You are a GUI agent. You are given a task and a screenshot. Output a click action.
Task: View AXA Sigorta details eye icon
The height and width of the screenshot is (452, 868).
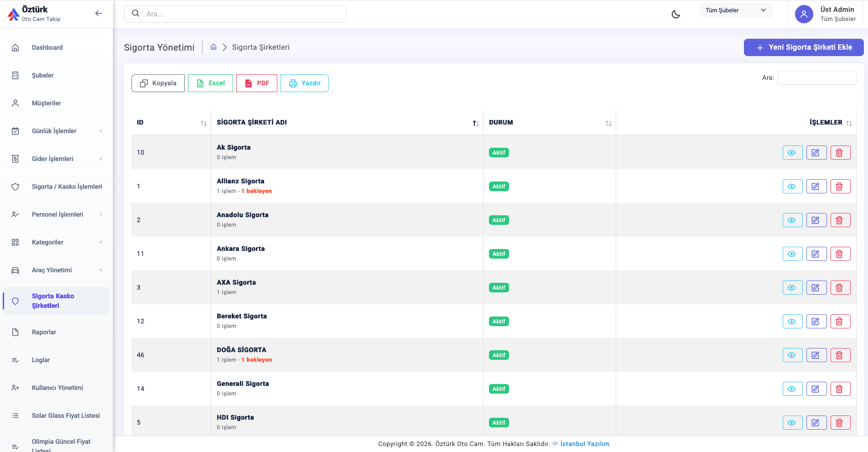pyautogui.click(x=793, y=288)
